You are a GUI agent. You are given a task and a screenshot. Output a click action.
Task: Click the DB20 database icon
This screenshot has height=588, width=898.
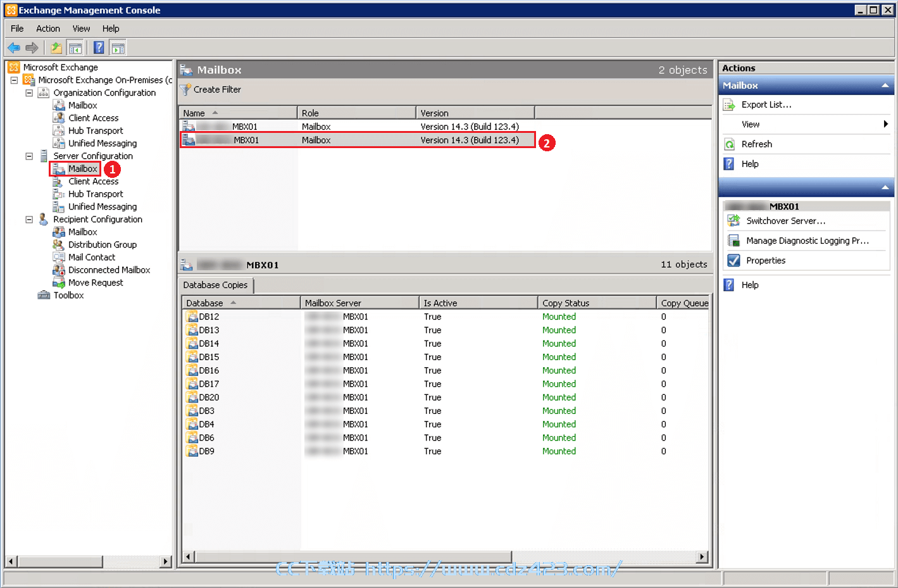coord(192,397)
